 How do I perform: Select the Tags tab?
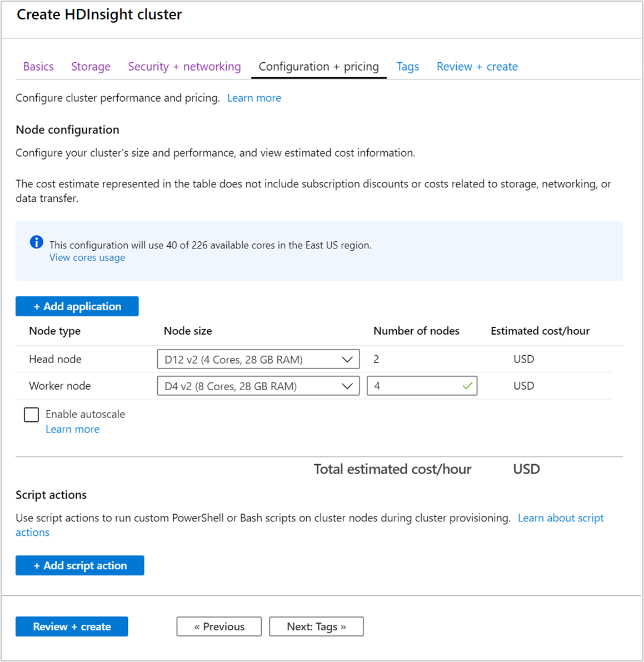pos(408,66)
